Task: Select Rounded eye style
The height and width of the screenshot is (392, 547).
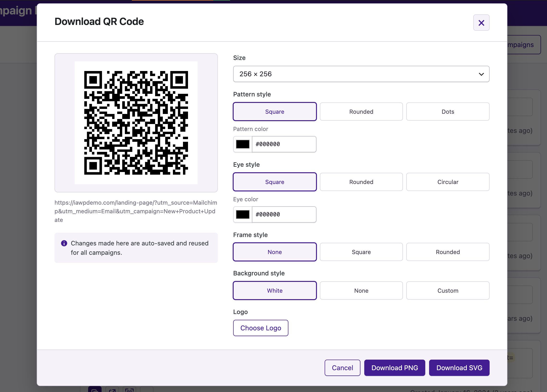Action: tap(361, 182)
